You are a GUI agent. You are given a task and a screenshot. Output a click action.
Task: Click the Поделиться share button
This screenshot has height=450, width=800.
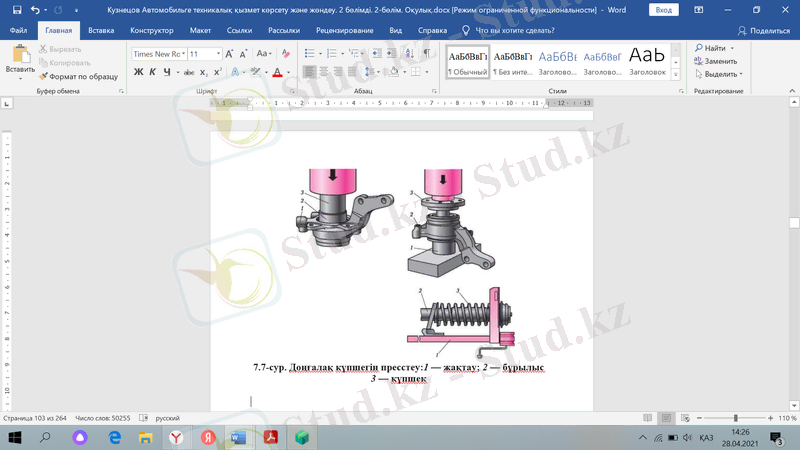pyautogui.click(x=764, y=31)
